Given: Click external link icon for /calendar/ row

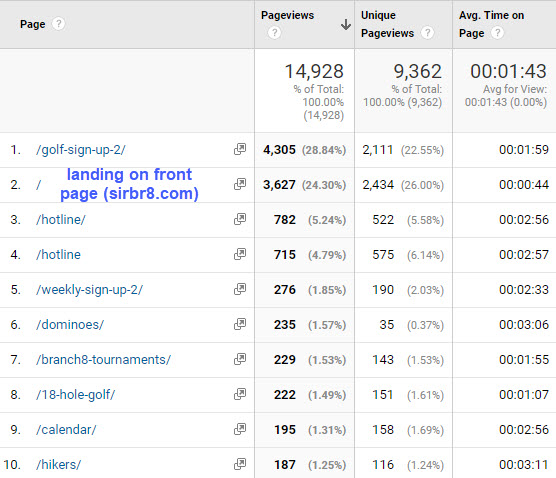Looking at the screenshot, I should [240, 429].
